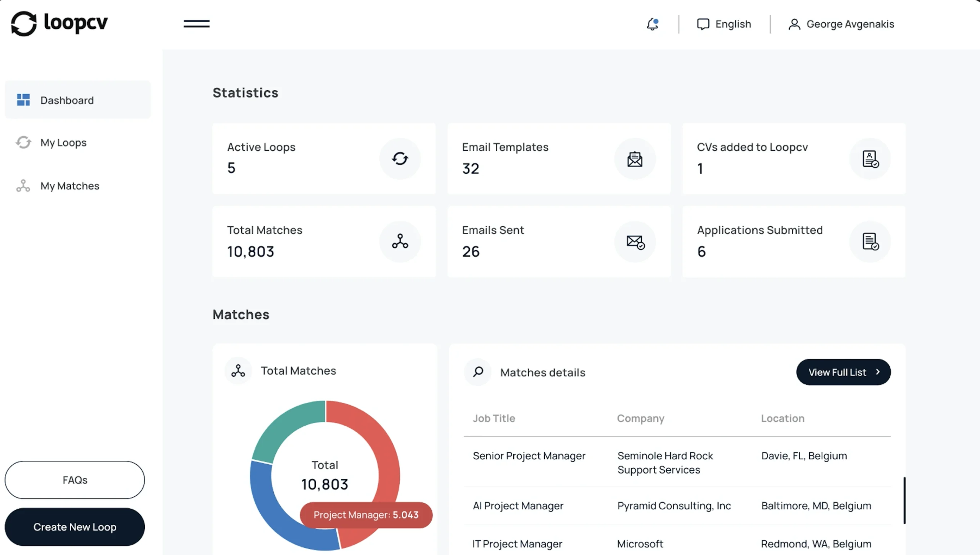Toggle the hamburger menu icon
The width and height of the screenshot is (980, 555).
[x=196, y=24]
